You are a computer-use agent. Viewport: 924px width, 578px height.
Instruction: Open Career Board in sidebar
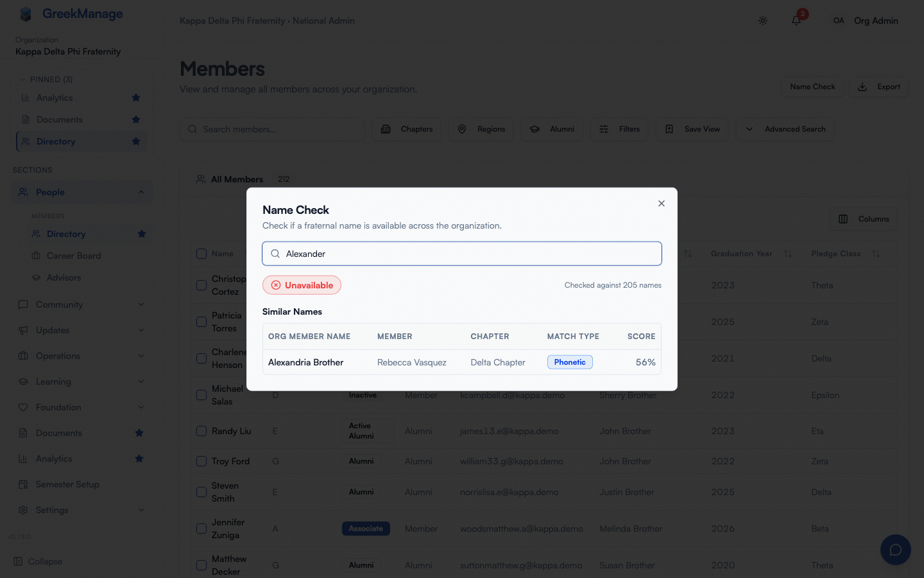pos(74,256)
